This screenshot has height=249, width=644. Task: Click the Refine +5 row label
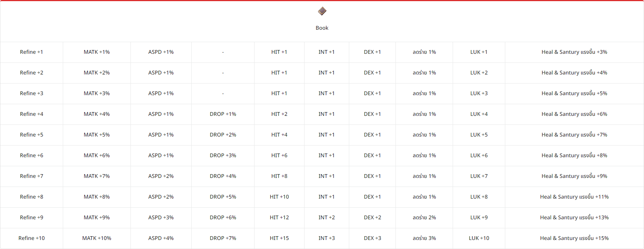coord(32,135)
